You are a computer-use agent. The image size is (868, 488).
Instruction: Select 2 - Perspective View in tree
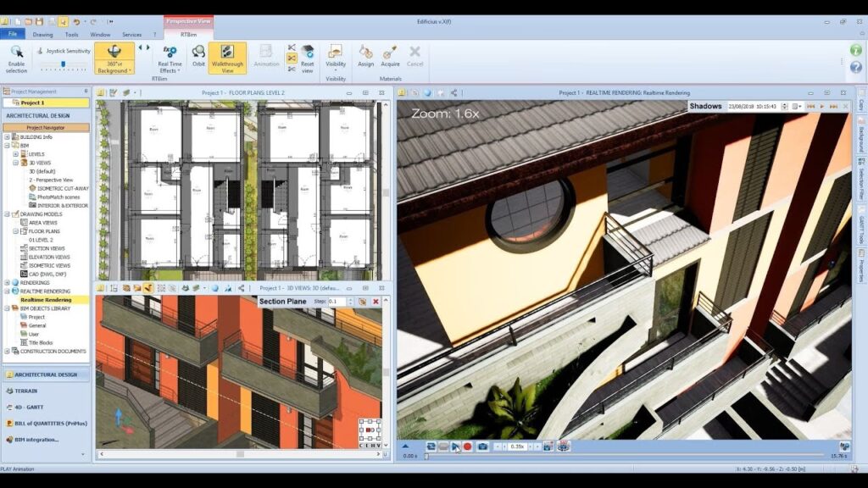(51, 180)
